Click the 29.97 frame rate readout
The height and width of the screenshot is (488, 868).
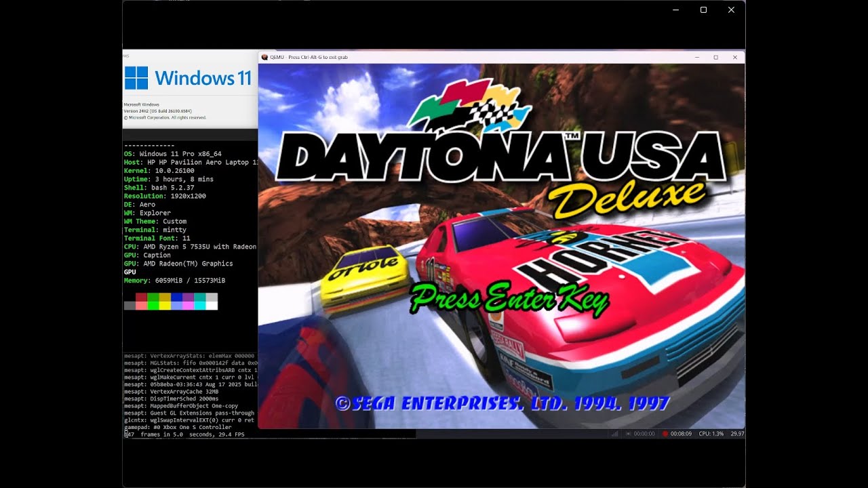point(737,434)
